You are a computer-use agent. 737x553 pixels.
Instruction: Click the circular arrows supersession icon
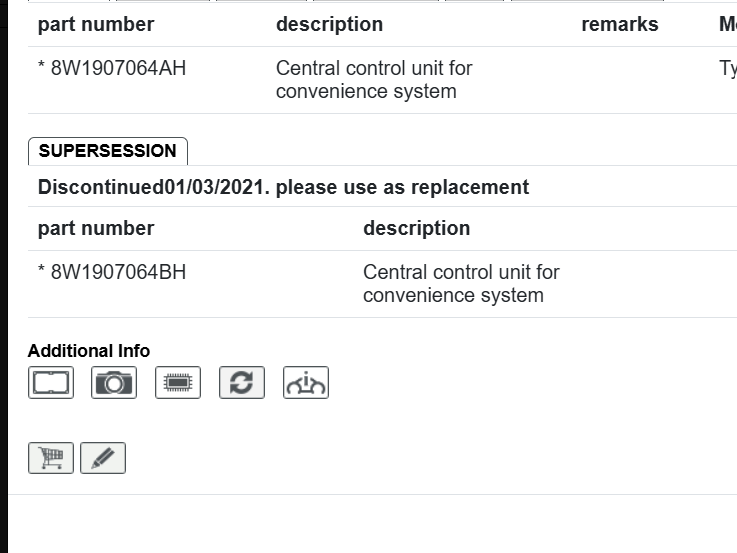click(242, 382)
